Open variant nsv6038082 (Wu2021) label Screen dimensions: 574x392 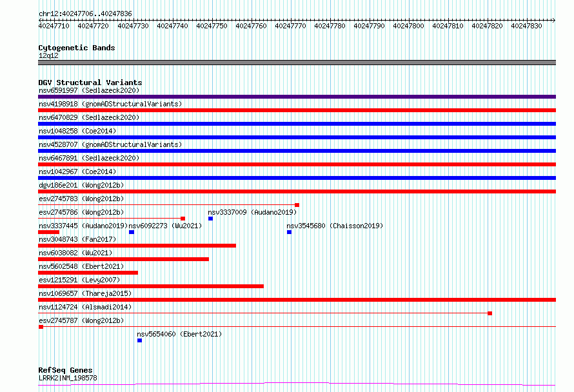[x=75, y=253]
